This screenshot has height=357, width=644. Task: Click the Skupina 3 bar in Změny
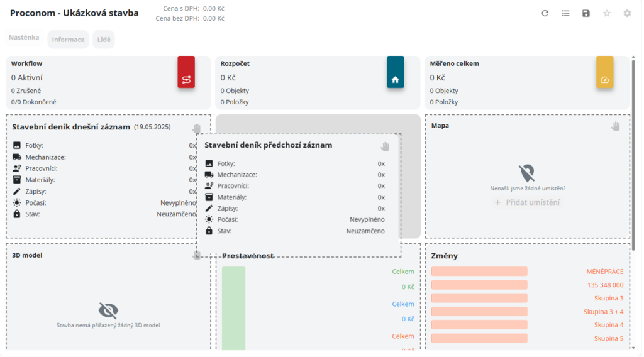tap(479, 298)
